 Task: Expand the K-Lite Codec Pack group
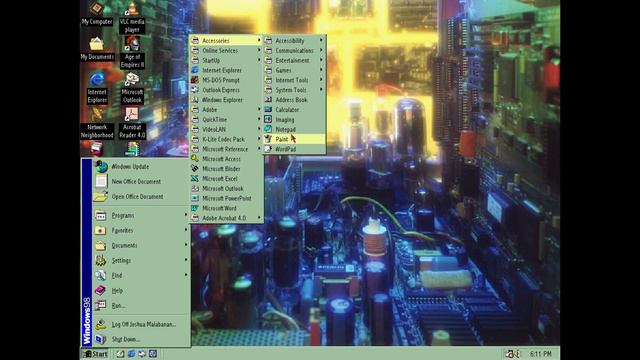(x=226, y=139)
